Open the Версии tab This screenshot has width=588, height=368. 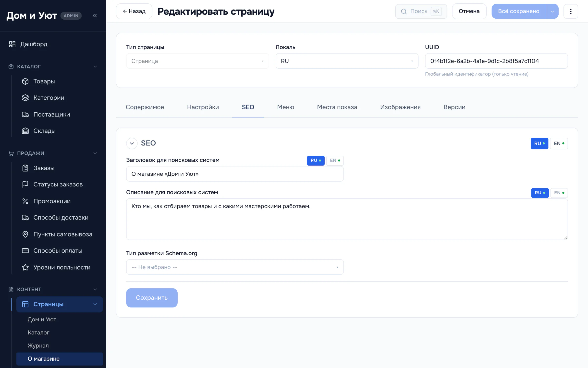click(x=454, y=107)
